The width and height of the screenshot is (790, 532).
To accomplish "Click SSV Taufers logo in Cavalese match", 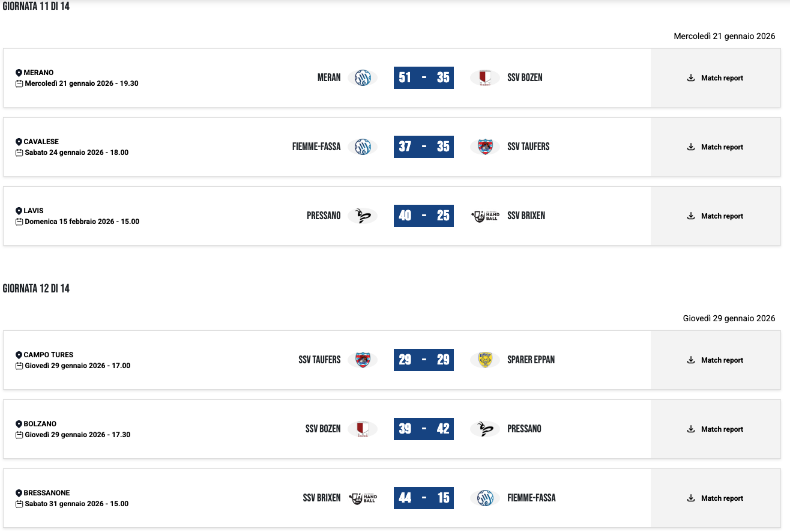I will tap(485, 147).
